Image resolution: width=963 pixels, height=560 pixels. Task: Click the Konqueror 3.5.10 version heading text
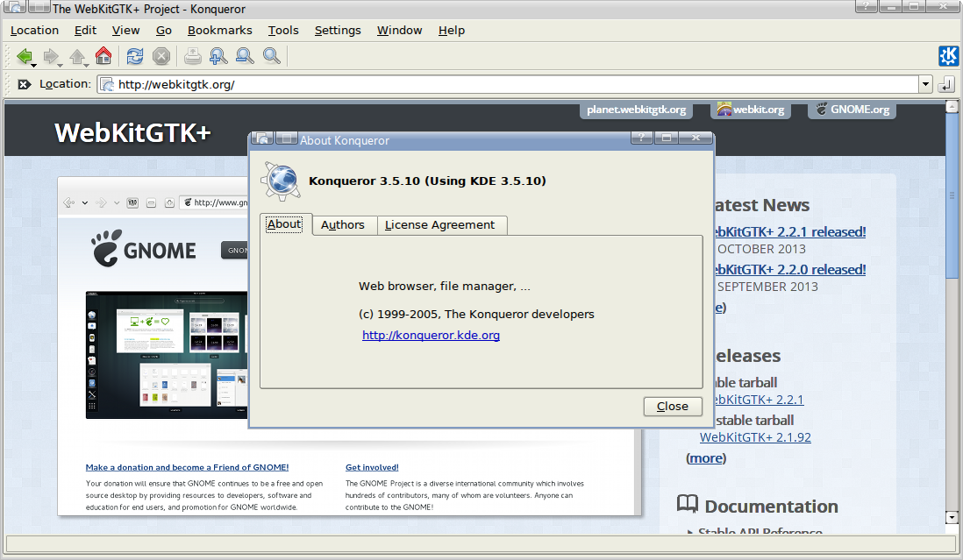coord(427,181)
